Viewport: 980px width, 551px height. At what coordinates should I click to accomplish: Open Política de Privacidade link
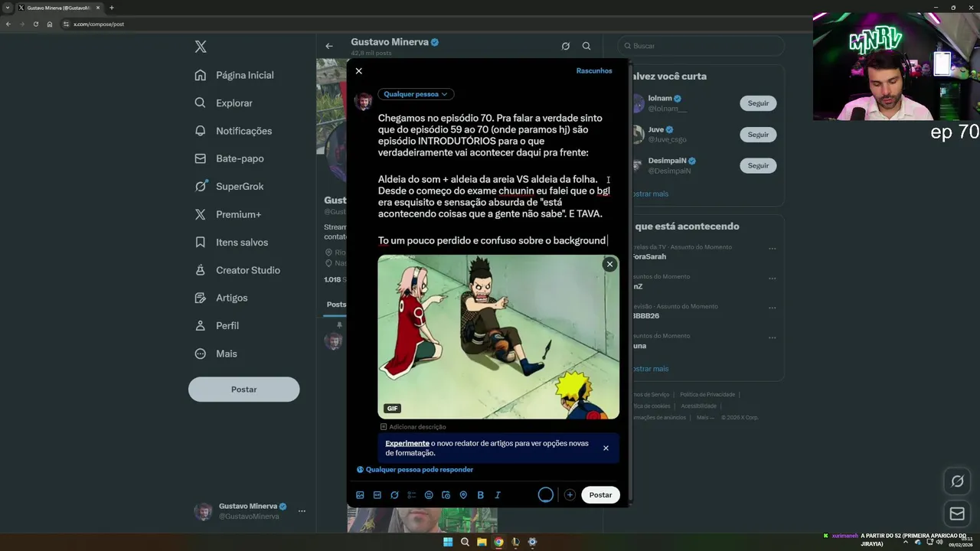(707, 395)
